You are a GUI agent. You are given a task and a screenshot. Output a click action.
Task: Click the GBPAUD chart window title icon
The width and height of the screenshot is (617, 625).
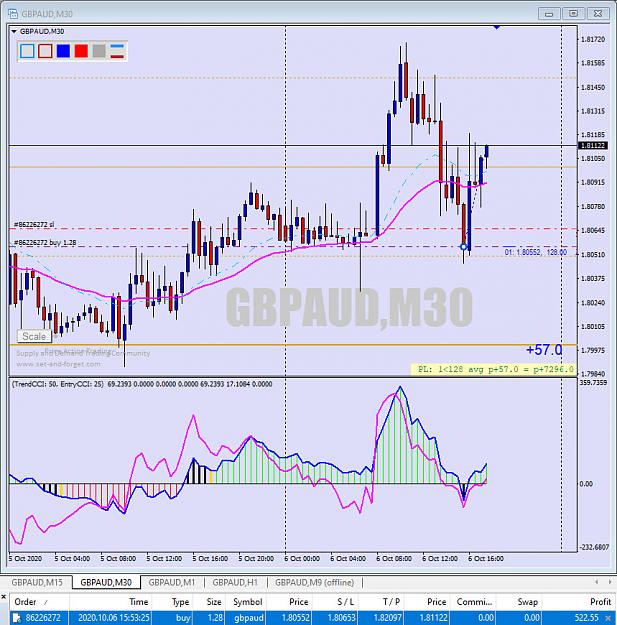[x=13, y=14]
